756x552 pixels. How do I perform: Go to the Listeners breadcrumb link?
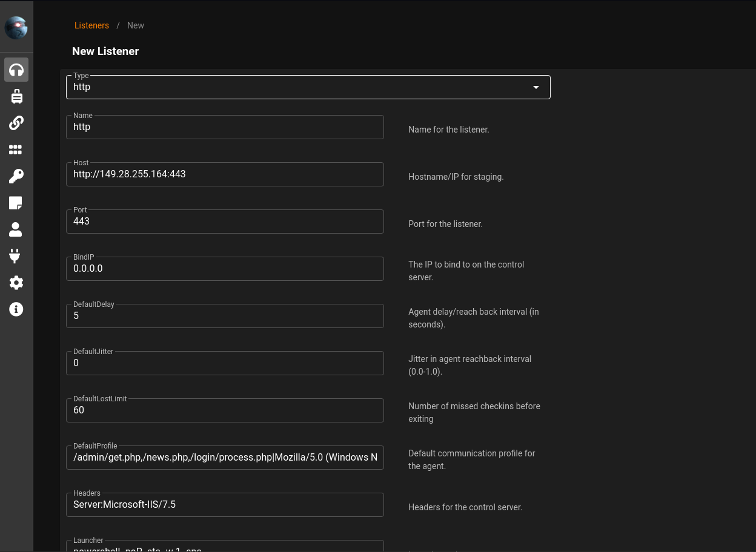(91, 25)
